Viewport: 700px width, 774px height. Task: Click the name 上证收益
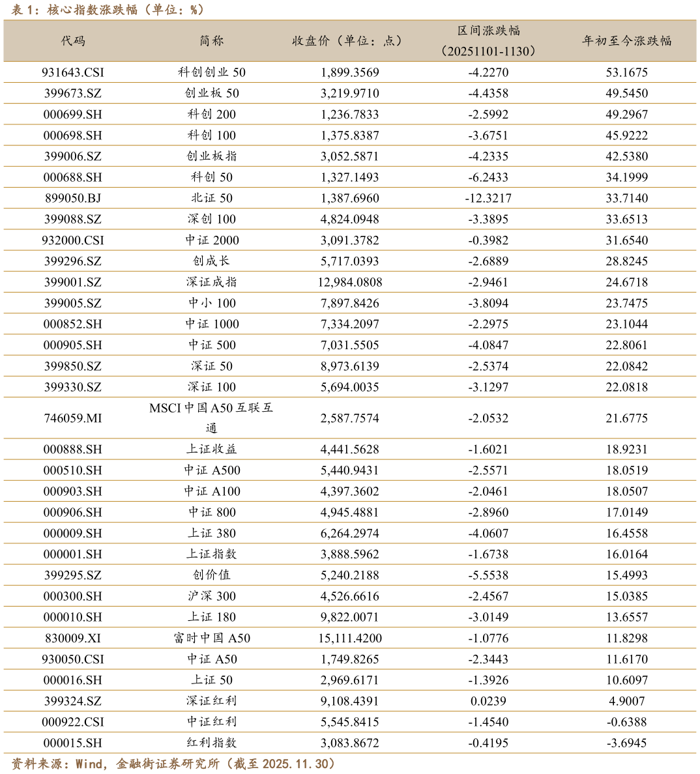(212, 449)
